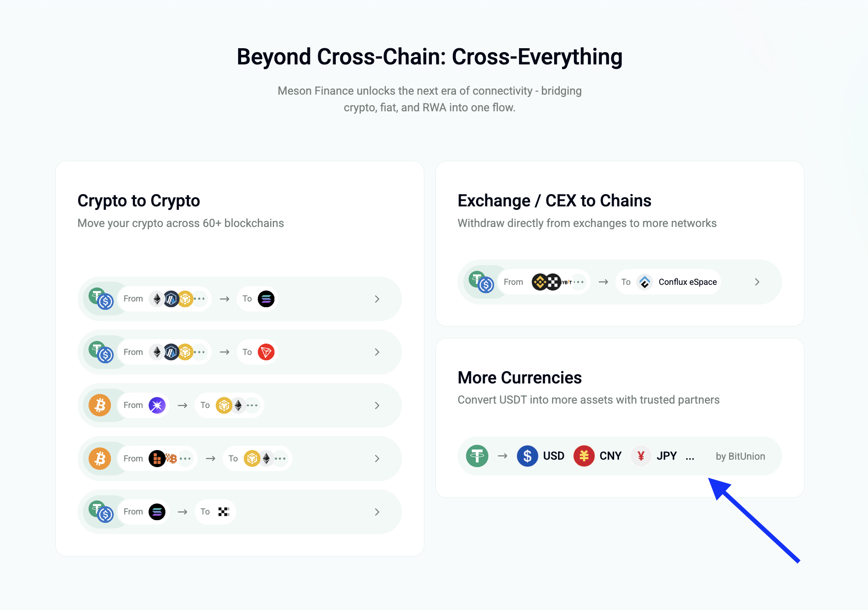Screen dimensions: 868x610
Task: Click the green Tether USDT icon in More Currencies
Action: coord(477,456)
